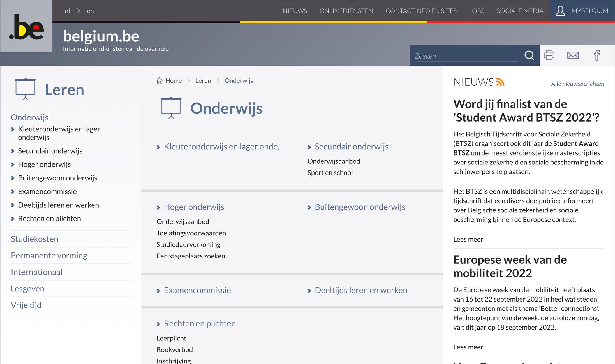Expand Hoger onderwijs arrow in sidebar
This screenshot has height=364, width=615.
(13, 165)
